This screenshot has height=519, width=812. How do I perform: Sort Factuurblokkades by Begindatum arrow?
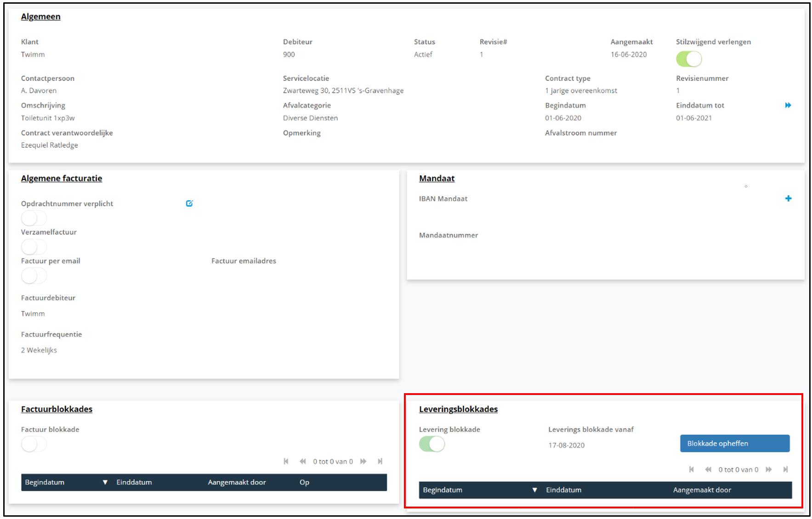tap(105, 482)
